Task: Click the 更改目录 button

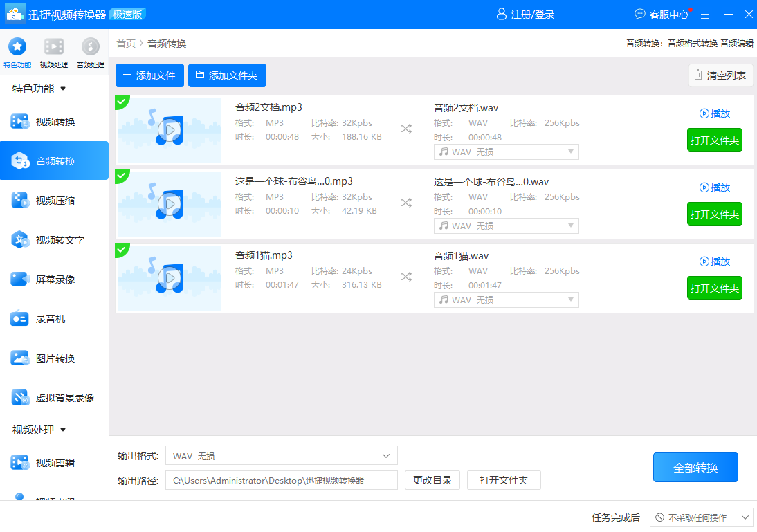Action: [432, 480]
